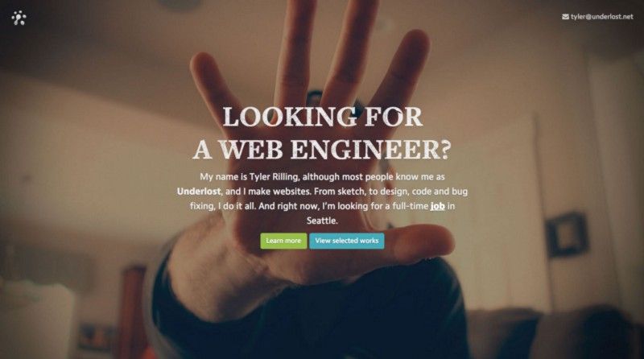Click the bold Underlost name text
This screenshot has width=644, height=359.
[199, 192]
